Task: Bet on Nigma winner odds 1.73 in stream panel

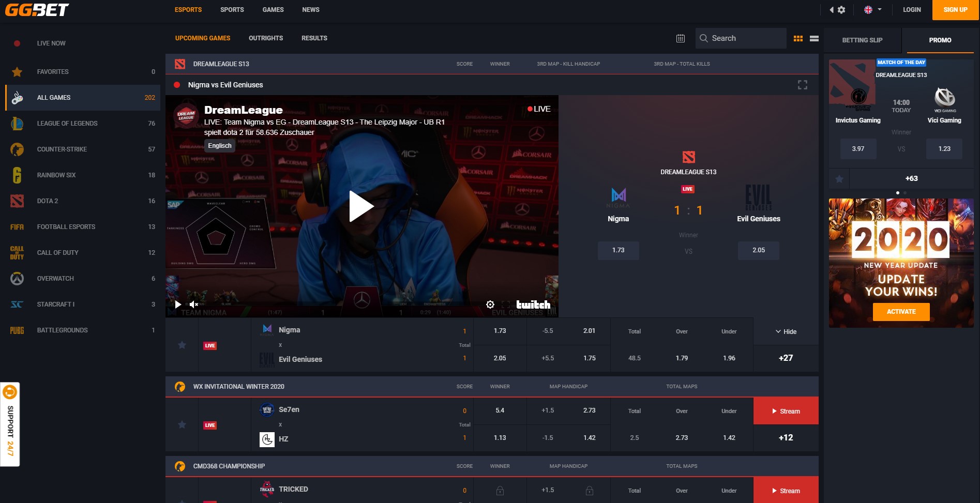Action: pyautogui.click(x=618, y=250)
